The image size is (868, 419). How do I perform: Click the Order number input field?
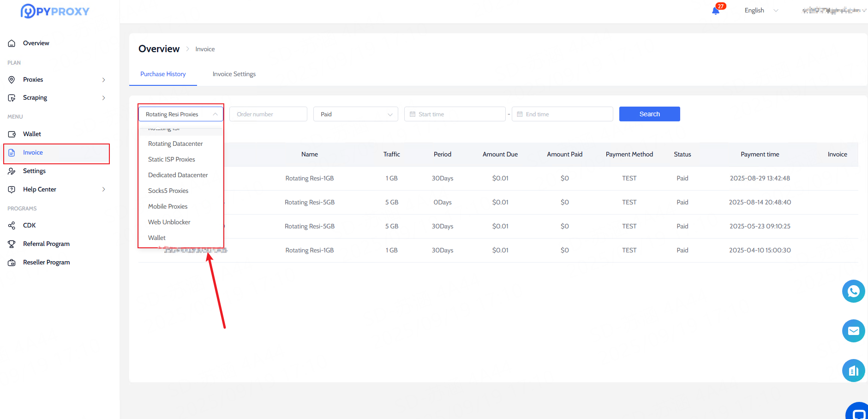tap(268, 114)
